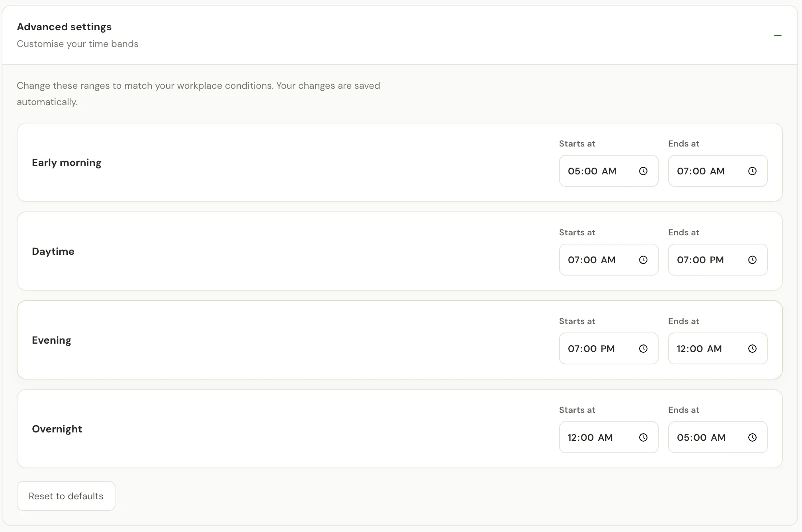The width and height of the screenshot is (802, 532).
Task: Edit Overnight start time 12:00 AM
Action: coord(608,437)
